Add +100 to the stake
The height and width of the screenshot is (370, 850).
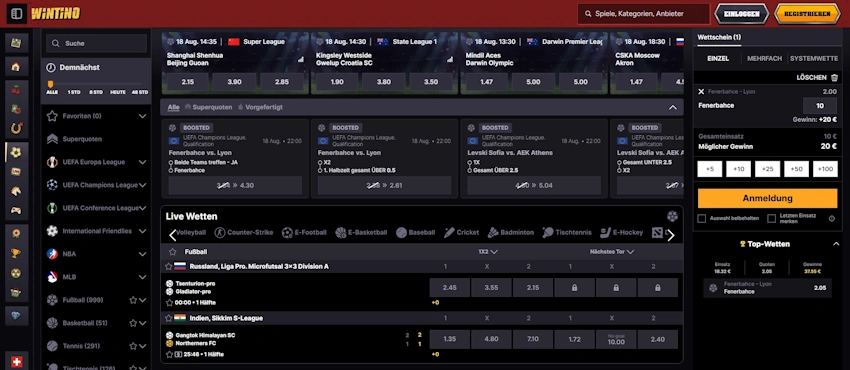pos(825,169)
